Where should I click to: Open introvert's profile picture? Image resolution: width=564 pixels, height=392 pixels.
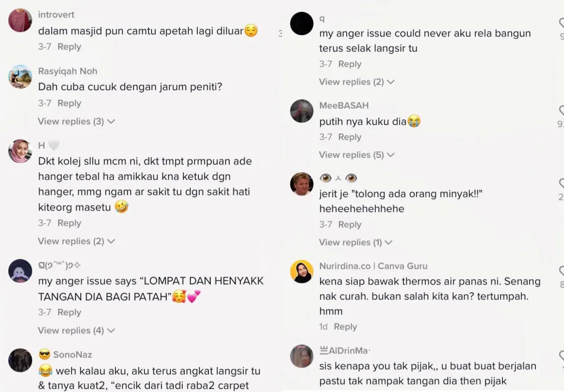coord(20,20)
